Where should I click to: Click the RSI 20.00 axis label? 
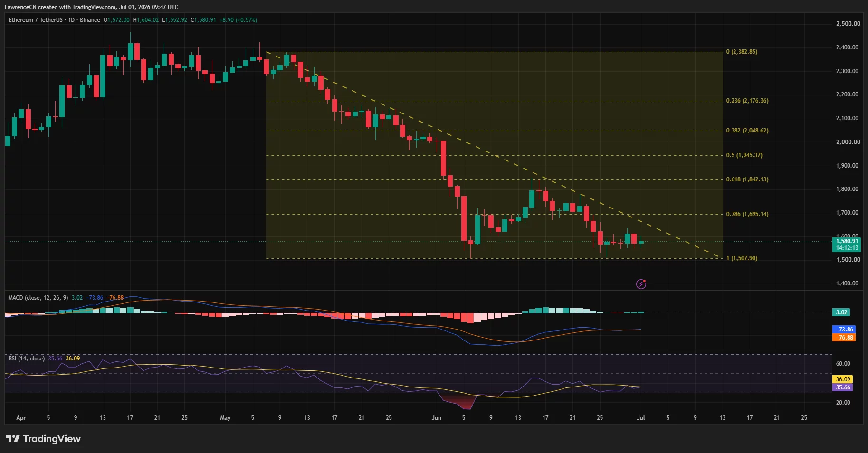click(x=843, y=403)
